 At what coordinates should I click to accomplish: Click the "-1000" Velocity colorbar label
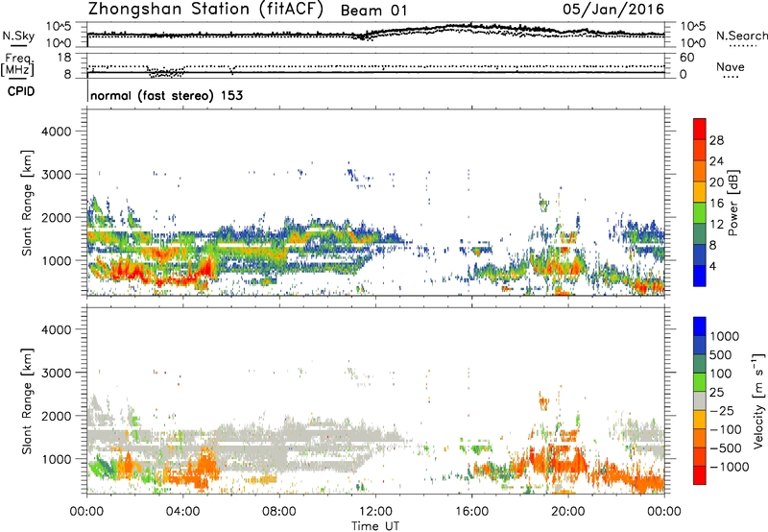[730, 467]
